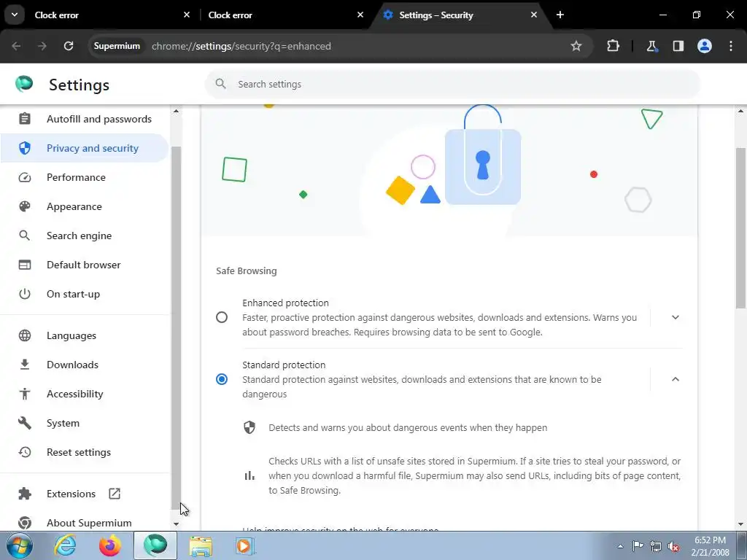
Task: Open a new tab with the plus button
Action: click(560, 15)
